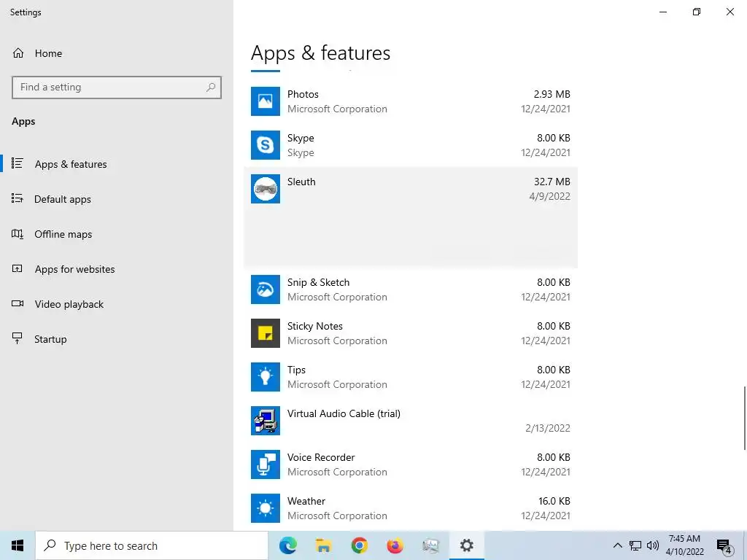The height and width of the screenshot is (560, 747).
Task: Open the Windows Start menu
Action: (18, 545)
